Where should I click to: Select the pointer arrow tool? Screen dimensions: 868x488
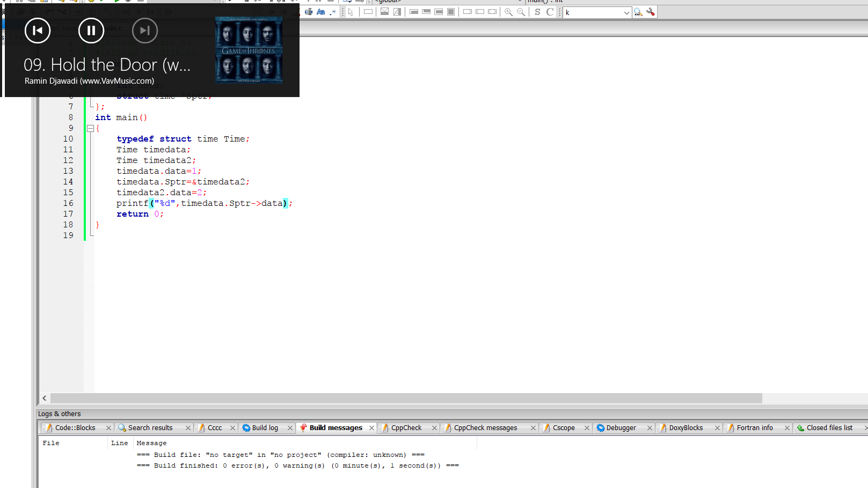click(x=351, y=12)
